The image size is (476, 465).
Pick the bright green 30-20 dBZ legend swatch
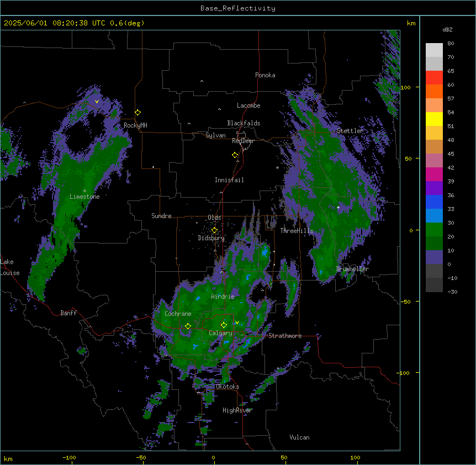[x=434, y=230]
